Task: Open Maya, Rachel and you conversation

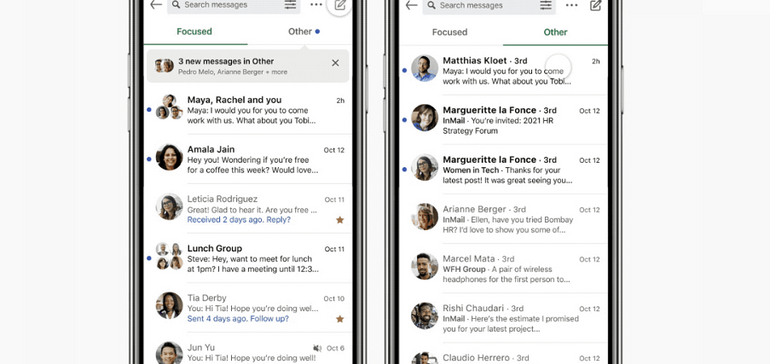Action: tap(248, 110)
